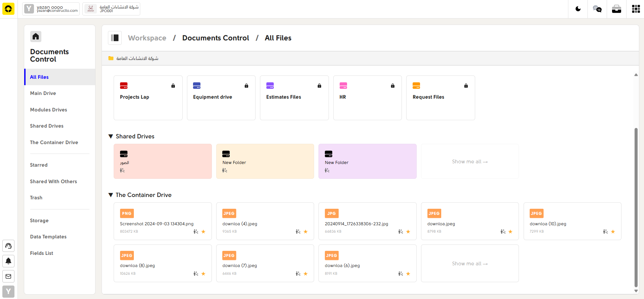
Task: Toggle the sidebar panel icon beside Workspace
Action: point(115,38)
